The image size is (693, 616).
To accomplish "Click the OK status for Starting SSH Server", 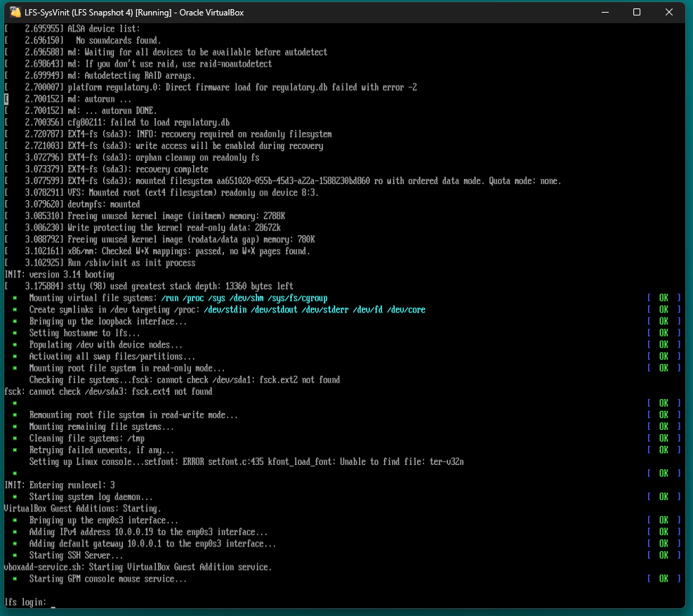I will (x=663, y=555).
